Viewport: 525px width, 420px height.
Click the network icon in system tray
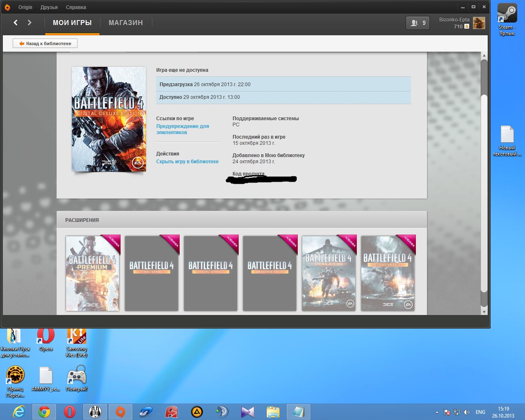(457, 412)
